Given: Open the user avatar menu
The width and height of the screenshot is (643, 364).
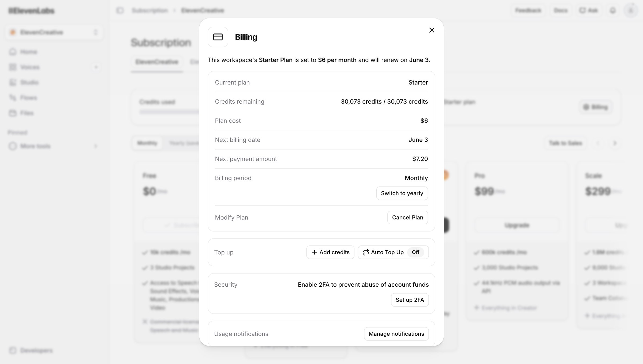Looking at the screenshot, I should pos(631,10).
